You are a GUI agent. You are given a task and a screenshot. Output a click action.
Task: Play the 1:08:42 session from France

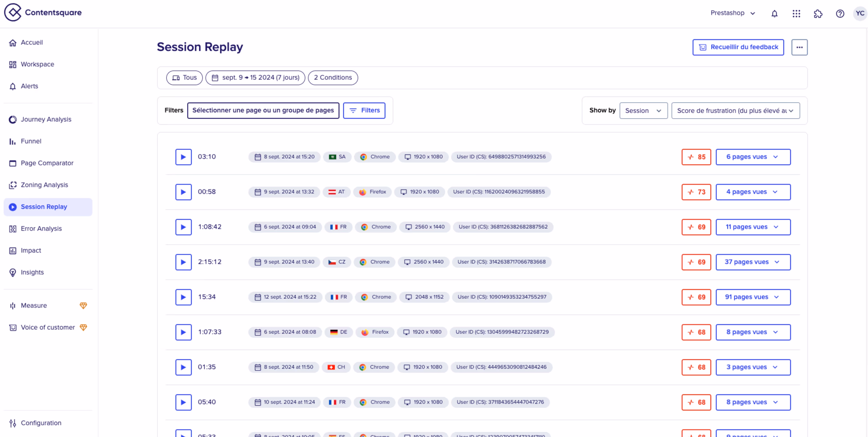click(183, 227)
